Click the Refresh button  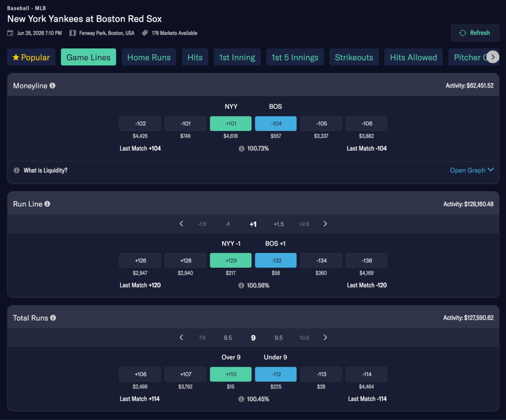pyautogui.click(x=475, y=33)
